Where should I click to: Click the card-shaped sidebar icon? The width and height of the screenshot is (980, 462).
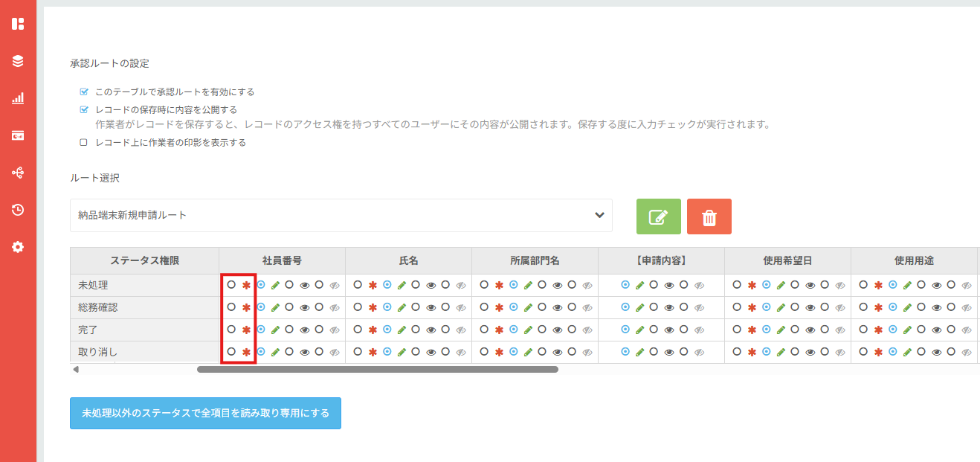coord(18,135)
